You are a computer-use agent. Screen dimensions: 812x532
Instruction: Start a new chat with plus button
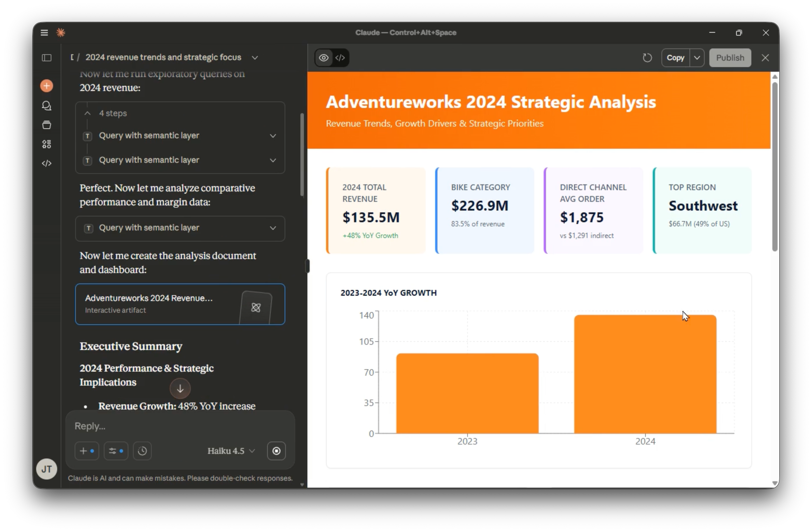47,86
